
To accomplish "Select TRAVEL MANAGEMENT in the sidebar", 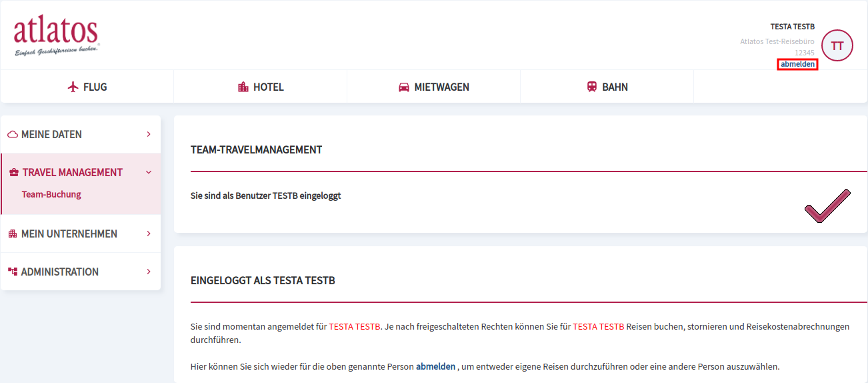I will (x=81, y=172).
